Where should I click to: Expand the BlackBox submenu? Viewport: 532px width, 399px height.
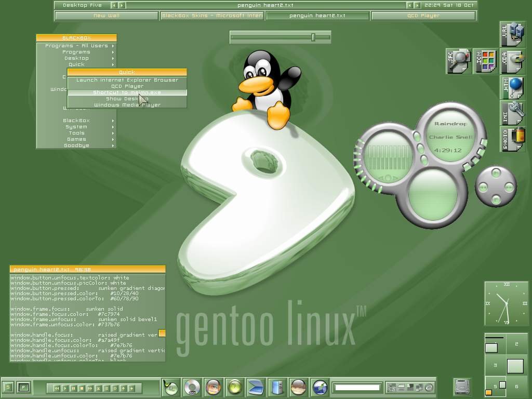[x=76, y=121]
